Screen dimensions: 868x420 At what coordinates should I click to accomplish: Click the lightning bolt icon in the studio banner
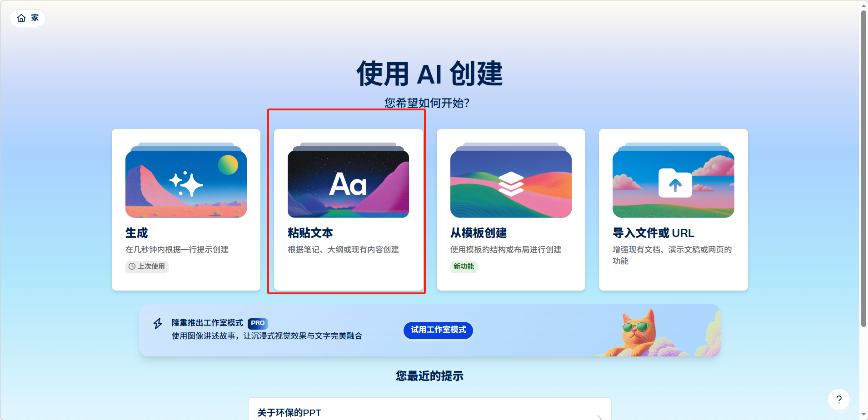[x=158, y=323]
